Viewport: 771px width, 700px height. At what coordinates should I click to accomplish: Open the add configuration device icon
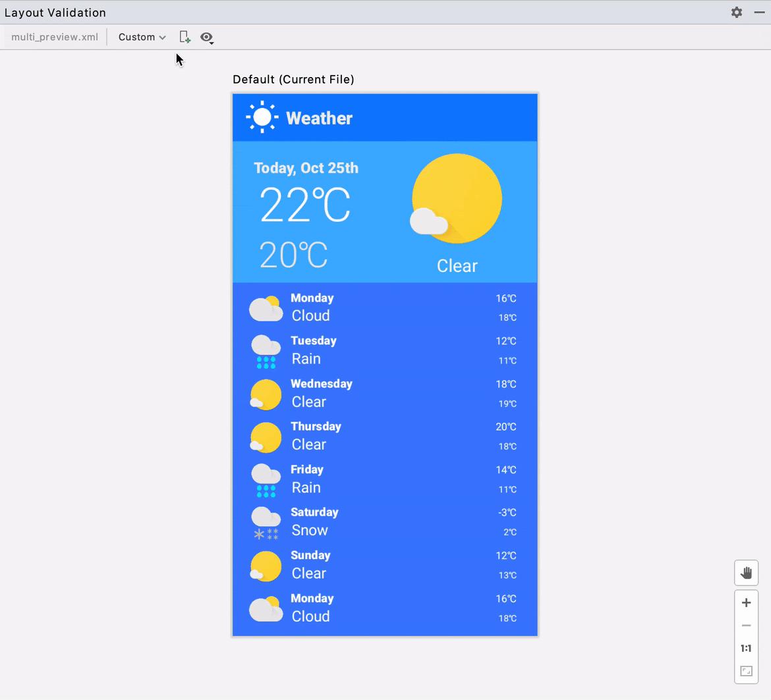click(x=185, y=37)
